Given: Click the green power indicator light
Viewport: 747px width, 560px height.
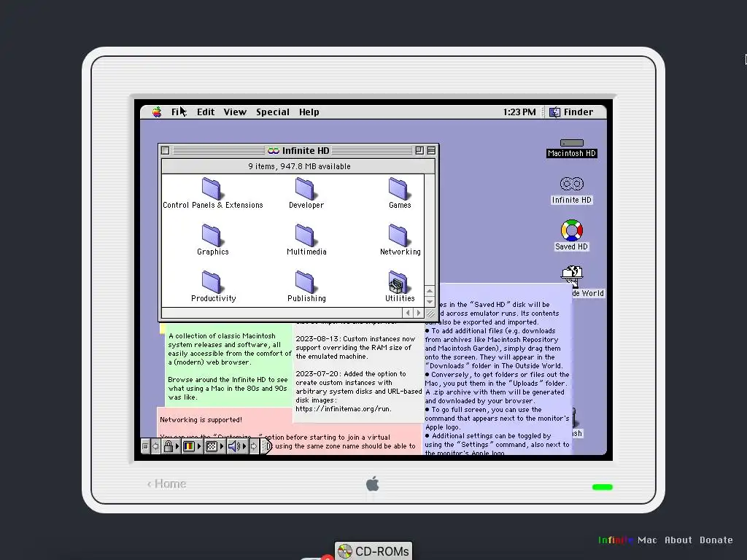Looking at the screenshot, I should (602, 486).
